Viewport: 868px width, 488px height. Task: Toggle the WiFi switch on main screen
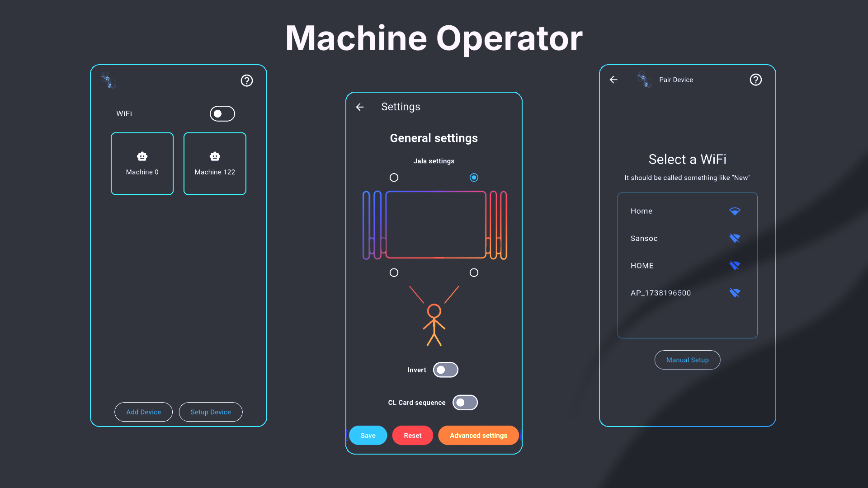[222, 113]
